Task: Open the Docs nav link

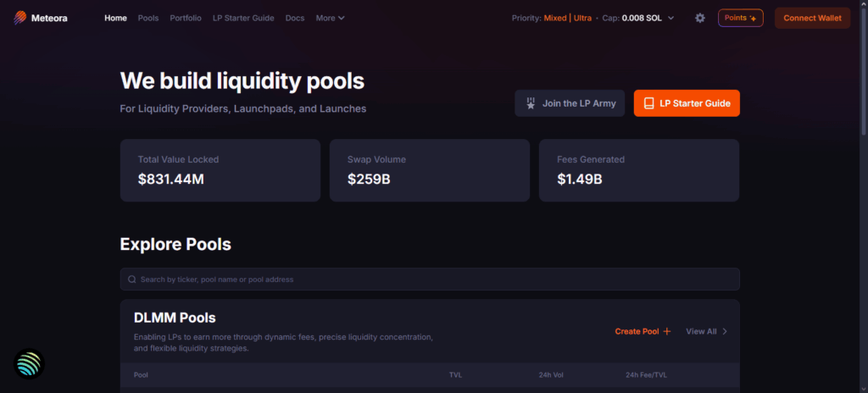Action: tap(295, 18)
